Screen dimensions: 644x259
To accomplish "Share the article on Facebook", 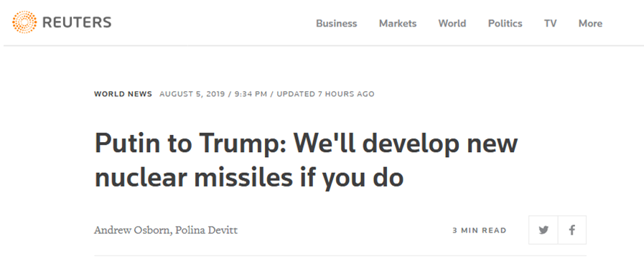I will coord(571,230).
